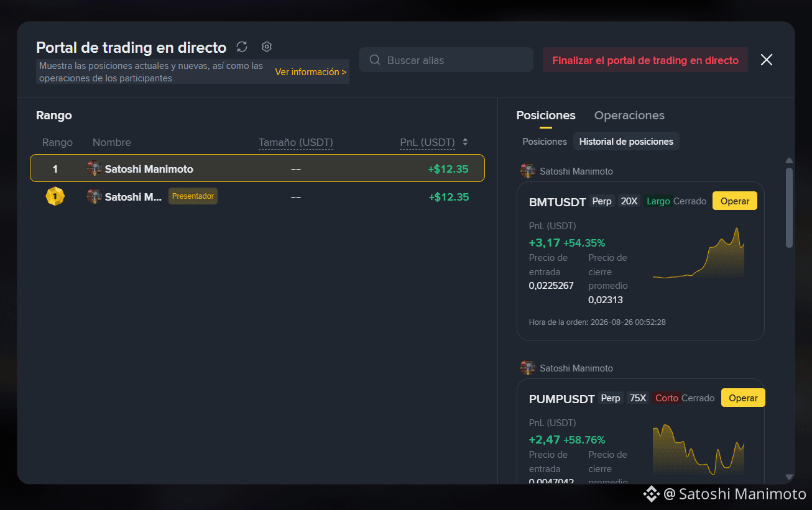Click the avatar in the highlighted Satoshi Manimoto row
The width and height of the screenshot is (812, 510).
94,168
